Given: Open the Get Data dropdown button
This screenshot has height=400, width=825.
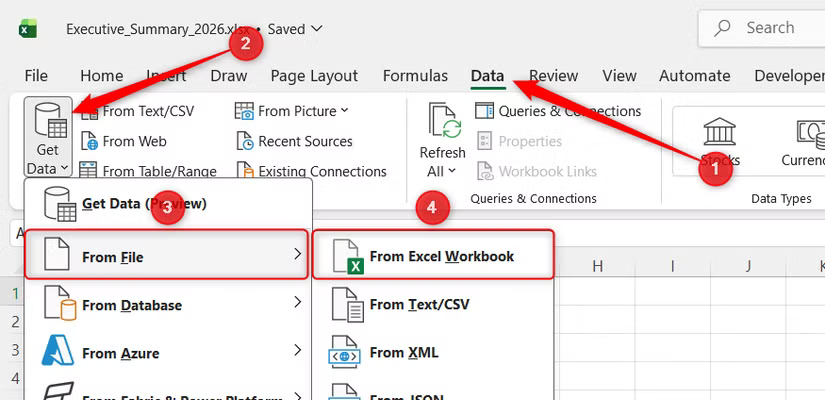Looking at the screenshot, I should [x=47, y=138].
